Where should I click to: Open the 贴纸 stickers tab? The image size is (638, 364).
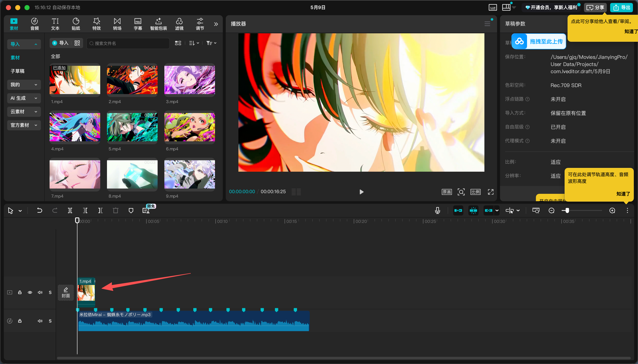(x=76, y=24)
